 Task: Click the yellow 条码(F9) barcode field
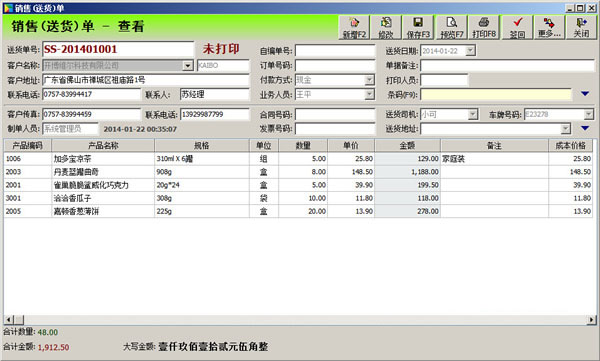click(x=496, y=94)
